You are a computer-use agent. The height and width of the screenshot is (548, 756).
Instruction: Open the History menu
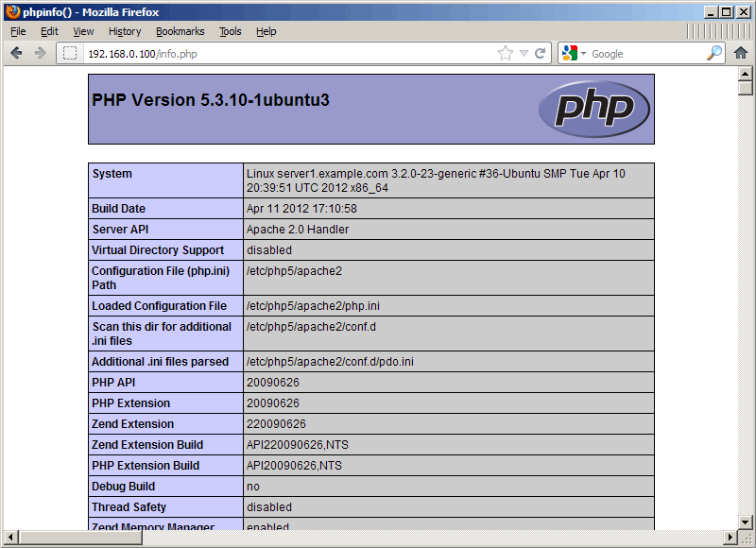coord(125,31)
